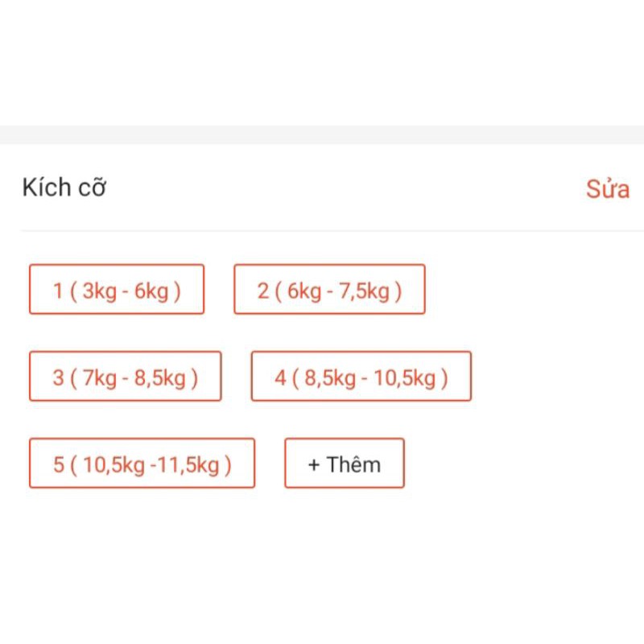644x644 pixels.
Task: Select size option 1 ( 3kg - 6kg )
Action: click(117, 290)
